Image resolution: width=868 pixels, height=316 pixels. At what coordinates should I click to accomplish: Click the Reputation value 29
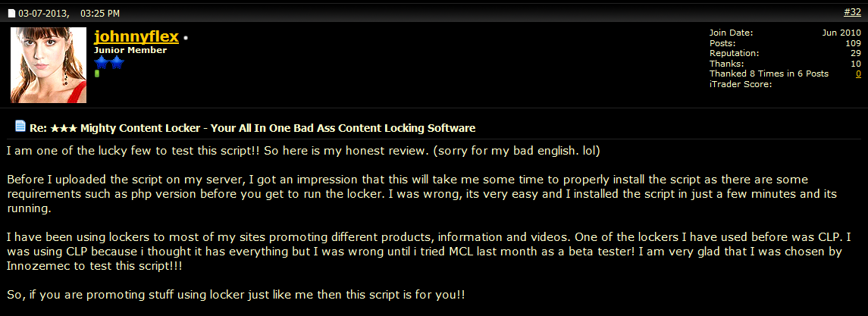coord(856,53)
